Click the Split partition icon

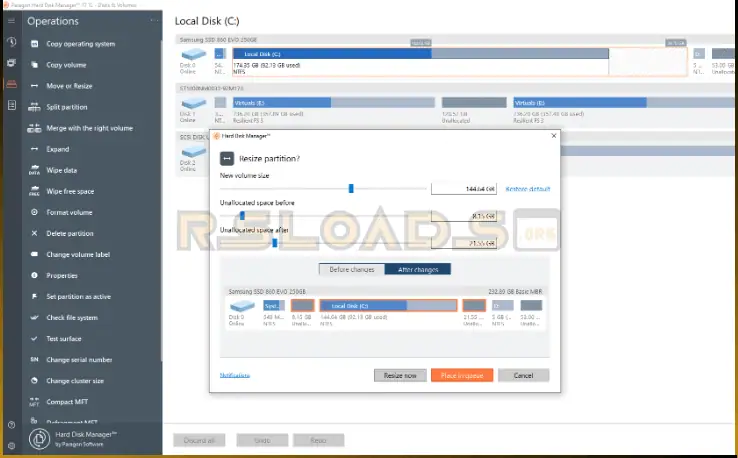[x=36, y=107]
